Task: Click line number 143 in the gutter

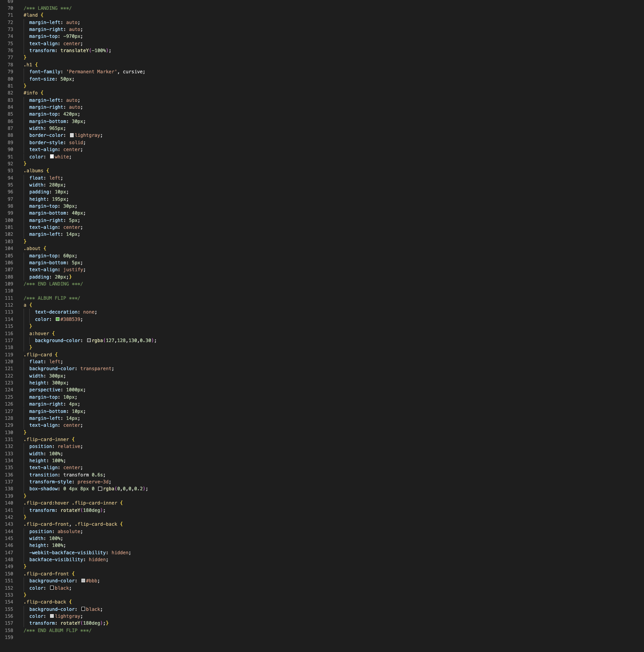Action: [x=9, y=524]
